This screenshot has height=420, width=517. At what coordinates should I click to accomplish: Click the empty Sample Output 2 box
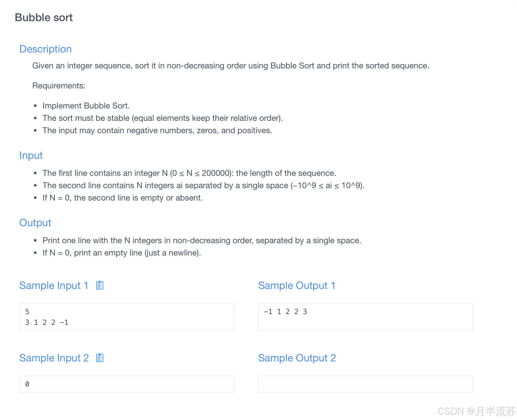pyautogui.click(x=365, y=384)
